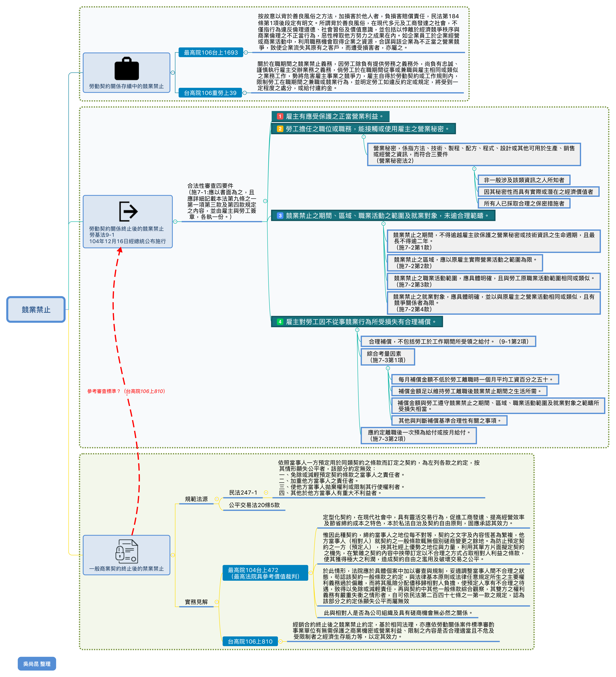Collapse the 規範法源 subtopics
Image resolution: width=616 pixels, height=677 pixels.
click(x=217, y=499)
